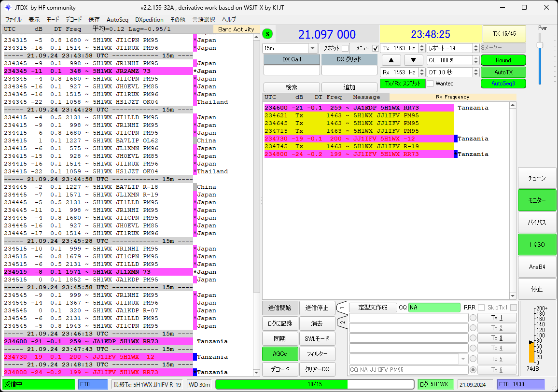Click the AutoTX button
558x392 pixels.
pos(503,72)
